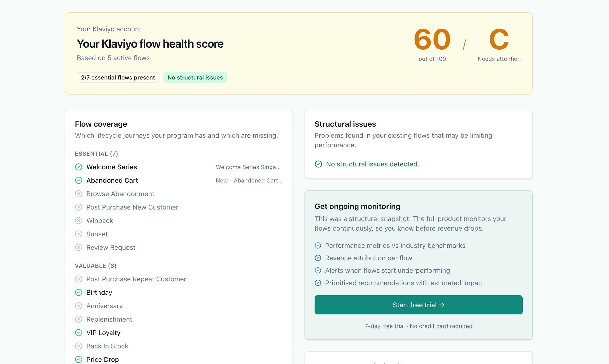Click the check icon by No structural issues detected
The width and height of the screenshot is (609, 364).
(318, 164)
